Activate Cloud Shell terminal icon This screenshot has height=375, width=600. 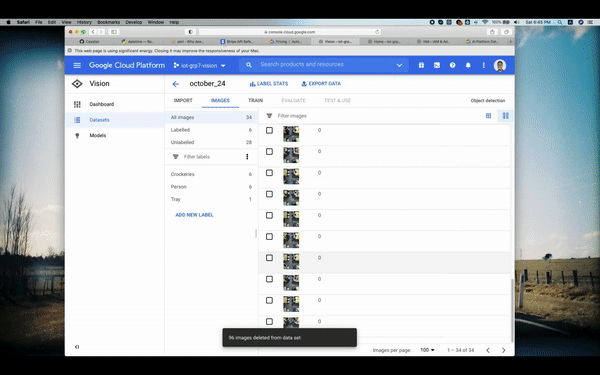click(437, 65)
